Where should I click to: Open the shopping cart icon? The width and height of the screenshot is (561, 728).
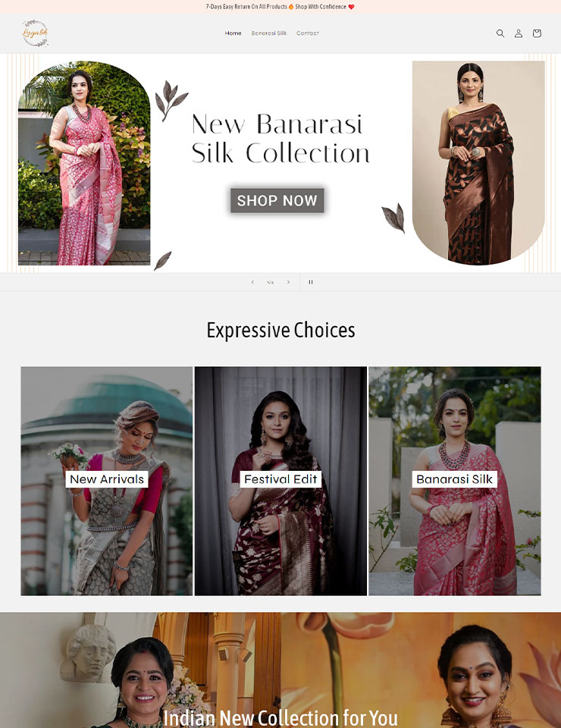[537, 33]
